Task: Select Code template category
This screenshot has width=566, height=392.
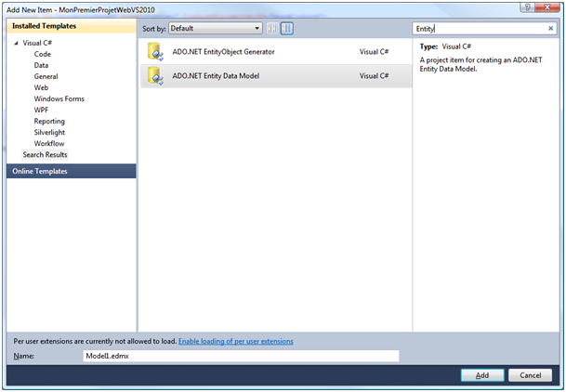Action: (x=42, y=55)
